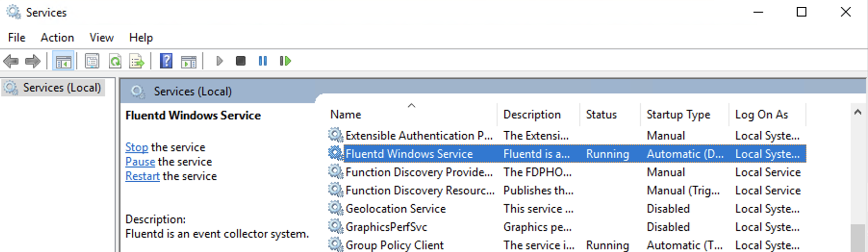The image size is (868, 252).
Task: Click gear icon of Fluentd Windows Service
Action: pos(335,153)
